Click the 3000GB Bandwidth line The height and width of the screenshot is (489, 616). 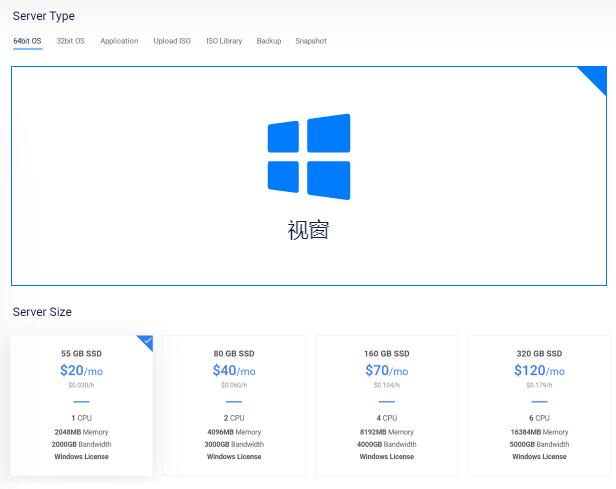234,444
